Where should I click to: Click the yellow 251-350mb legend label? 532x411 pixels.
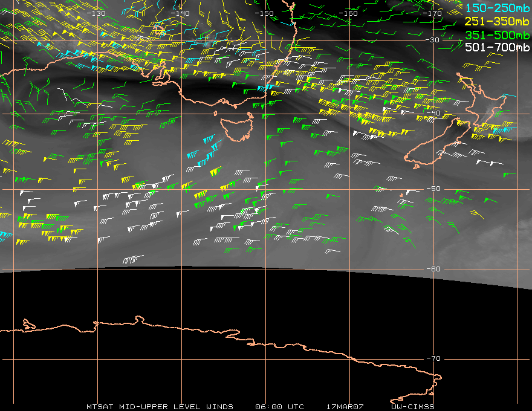(x=497, y=21)
